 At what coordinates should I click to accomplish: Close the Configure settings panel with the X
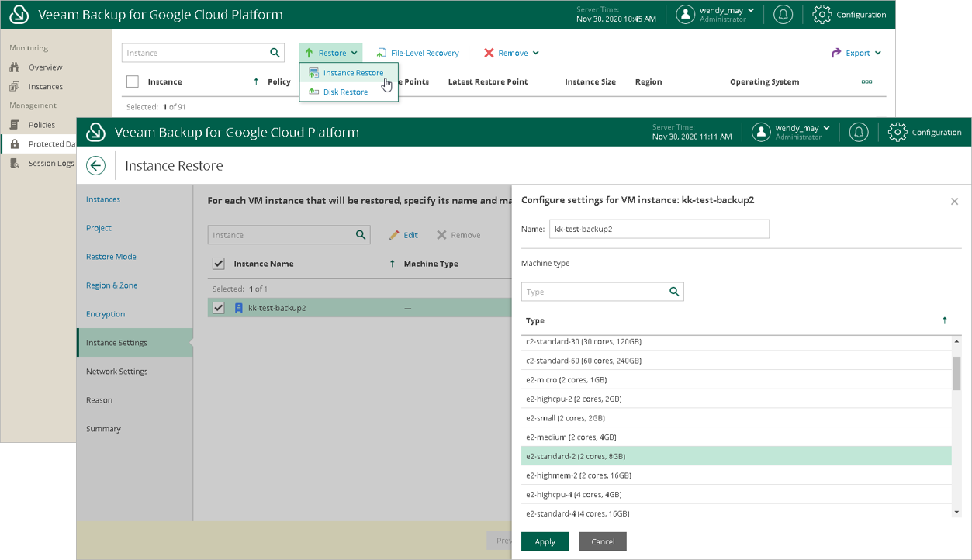(x=954, y=201)
